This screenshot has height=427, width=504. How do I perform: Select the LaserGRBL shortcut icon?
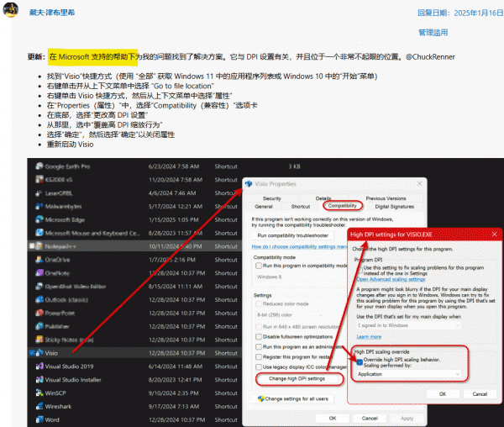[x=39, y=193]
